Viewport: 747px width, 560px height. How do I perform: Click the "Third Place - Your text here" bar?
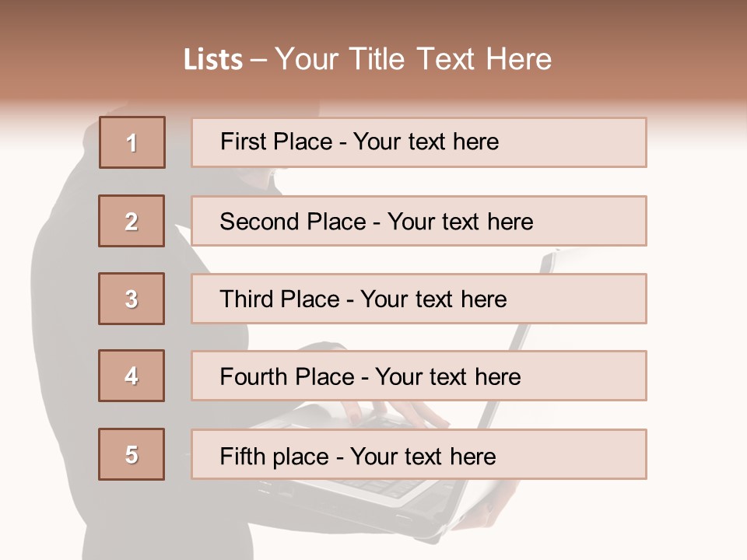click(x=419, y=299)
